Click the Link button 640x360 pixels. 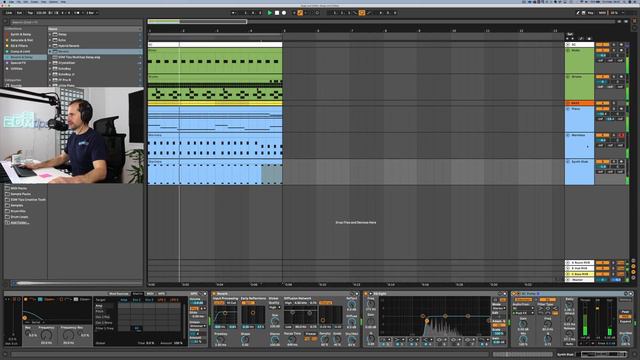9,13
